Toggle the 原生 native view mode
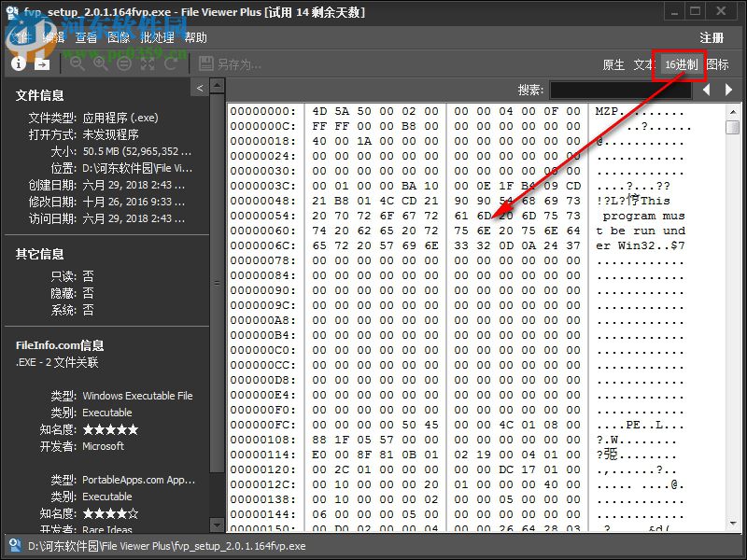Viewport: 747px width, 560px height. click(x=613, y=63)
